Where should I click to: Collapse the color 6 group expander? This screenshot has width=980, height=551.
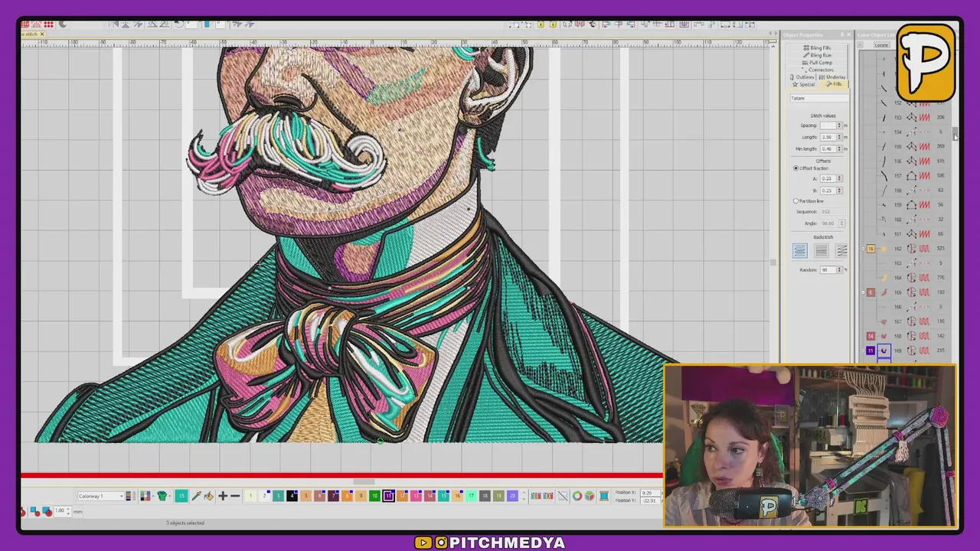[x=863, y=292]
